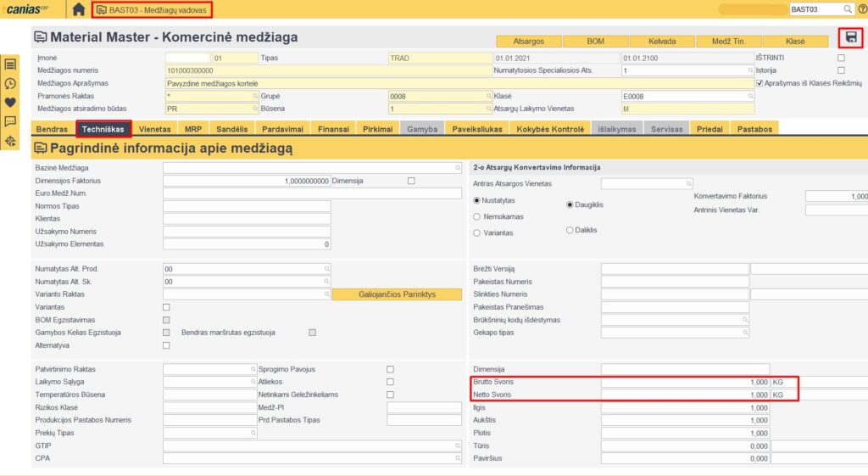Image resolution: width=868 pixels, height=476 pixels.
Task: Open the help question mark icon
Action: (x=860, y=9)
